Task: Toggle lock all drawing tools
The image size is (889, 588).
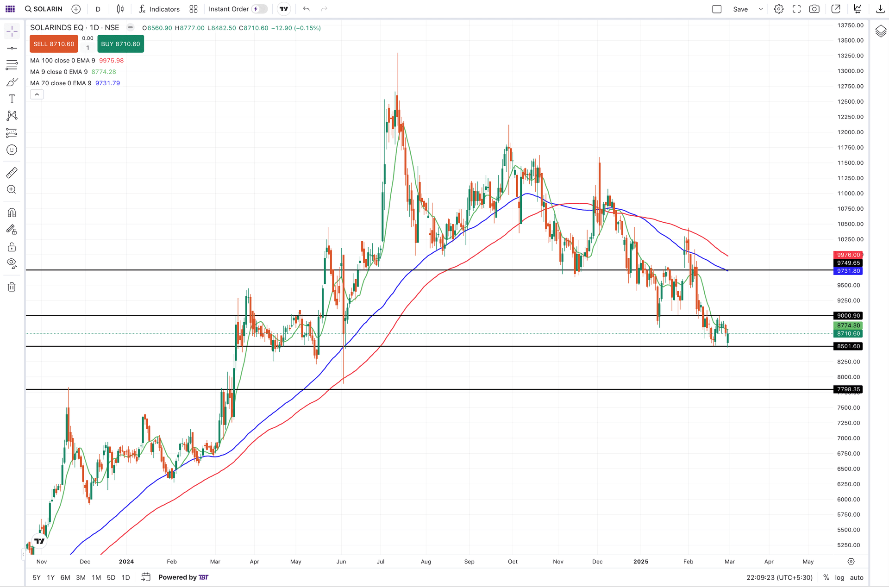Action: tap(12, 247)
